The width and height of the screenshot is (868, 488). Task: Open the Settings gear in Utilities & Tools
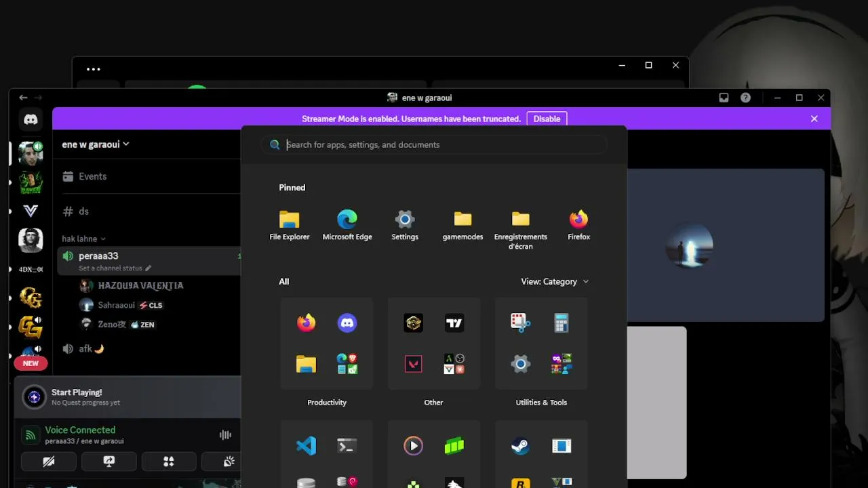point(521,364)
